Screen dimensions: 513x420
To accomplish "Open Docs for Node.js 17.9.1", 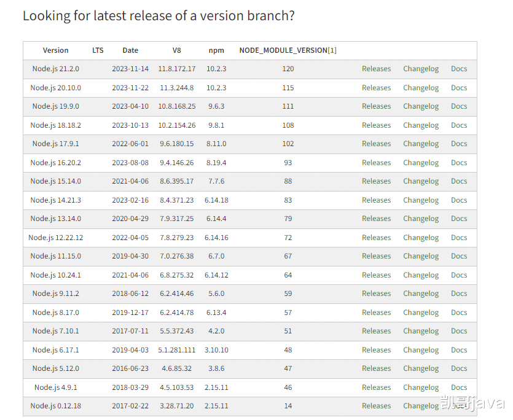I will [x=459, y=144].
